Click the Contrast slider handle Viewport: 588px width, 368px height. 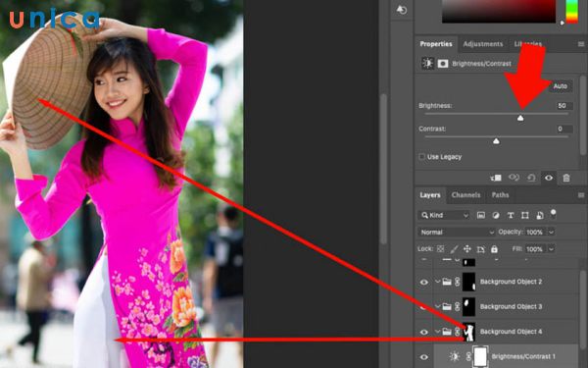tap(496, 141)
